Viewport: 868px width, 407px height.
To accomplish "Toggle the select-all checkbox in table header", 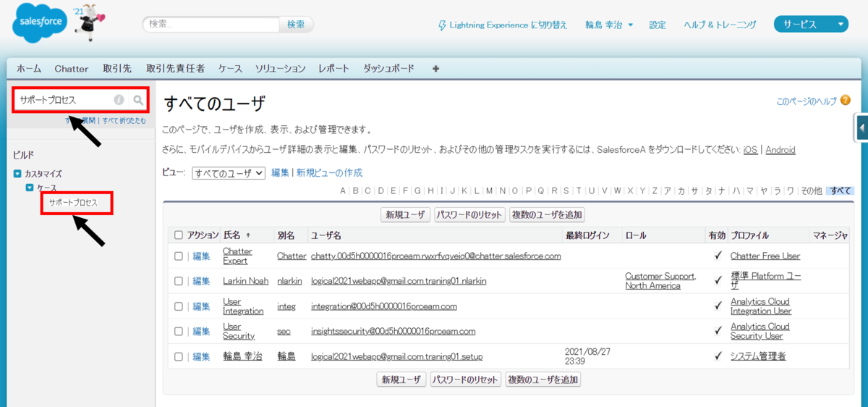I will point(179,235).
